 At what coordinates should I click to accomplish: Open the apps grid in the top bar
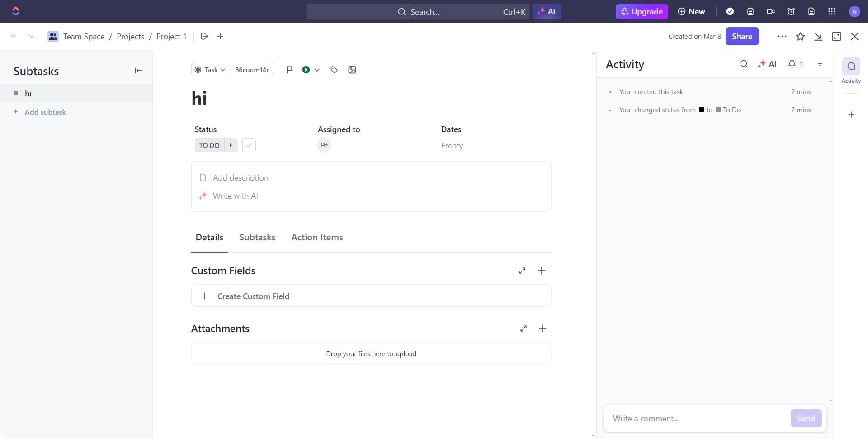pyautogui.click(x=832, y=12)
